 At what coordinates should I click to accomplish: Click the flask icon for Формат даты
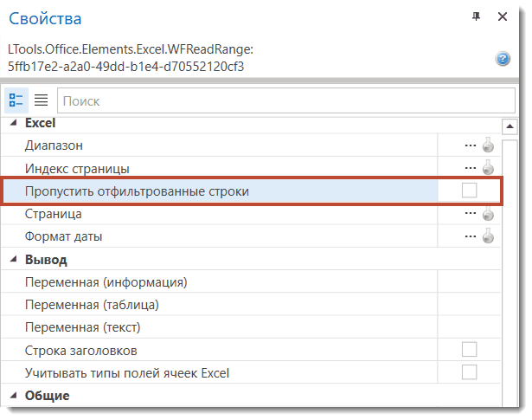click(489, 236)
